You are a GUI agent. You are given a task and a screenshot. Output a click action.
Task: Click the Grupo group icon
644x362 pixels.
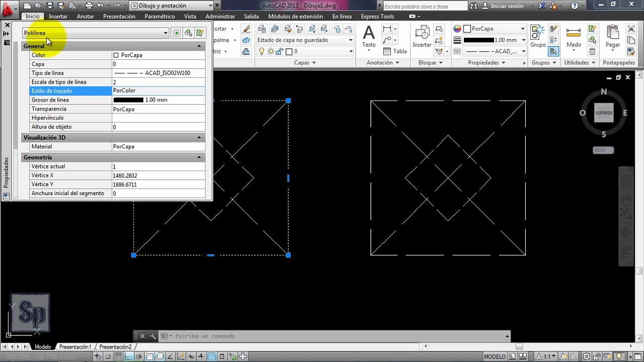tap(538, 37)
